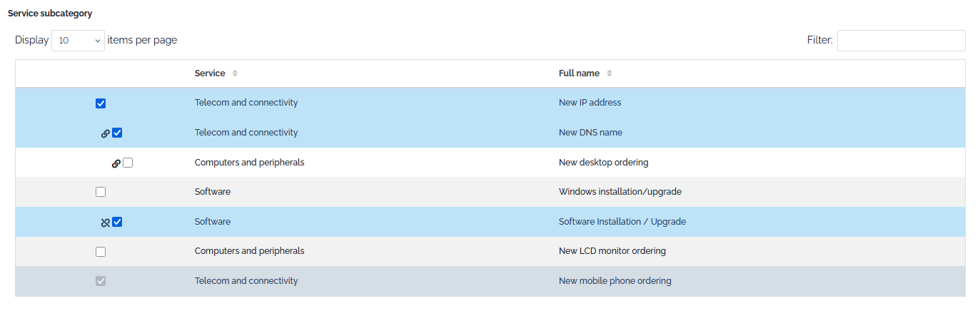The image size is (980, 311).
Task: Sort table by Full name column header
Action: (579, 73)
